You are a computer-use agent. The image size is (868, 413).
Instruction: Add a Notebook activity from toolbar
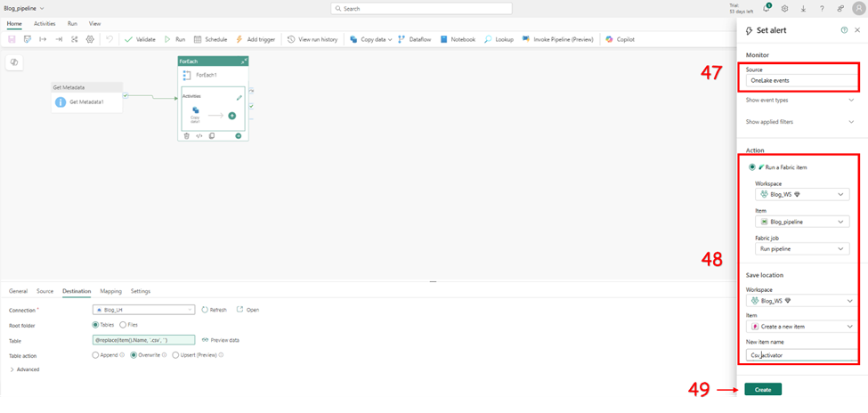click(x=458, y=39)
